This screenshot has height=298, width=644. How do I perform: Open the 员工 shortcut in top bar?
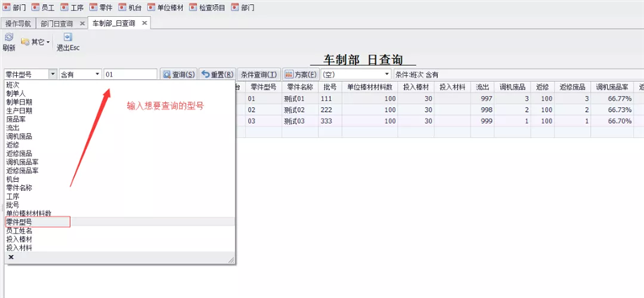click(43, 7)
